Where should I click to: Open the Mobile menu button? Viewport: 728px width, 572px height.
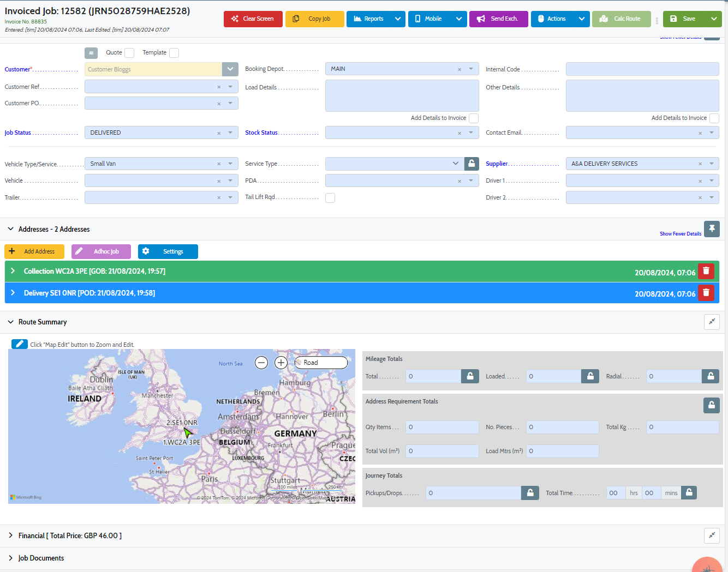(x=430, y=19)
